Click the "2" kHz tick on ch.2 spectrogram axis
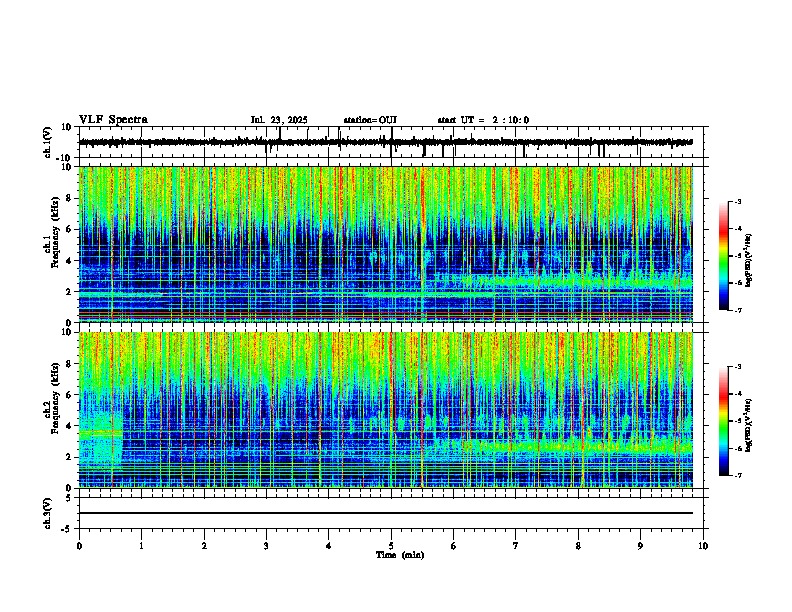 [70, 457]
